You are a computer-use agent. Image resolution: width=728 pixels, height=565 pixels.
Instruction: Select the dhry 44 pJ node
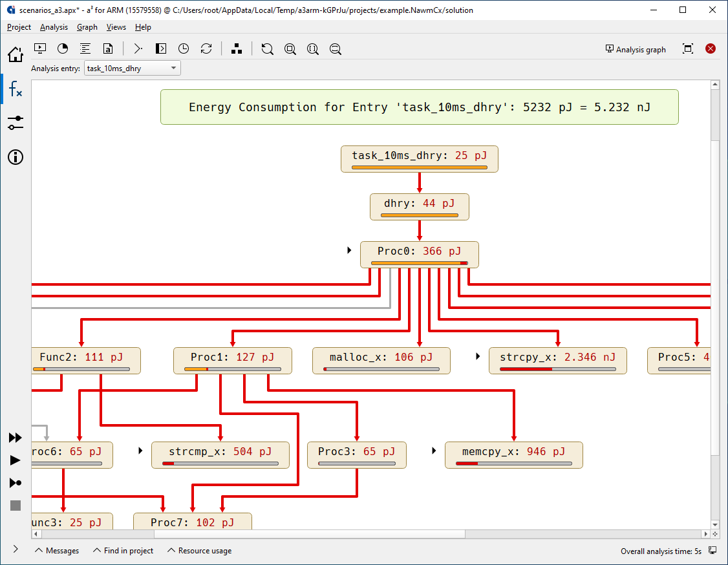coord(419,207)
